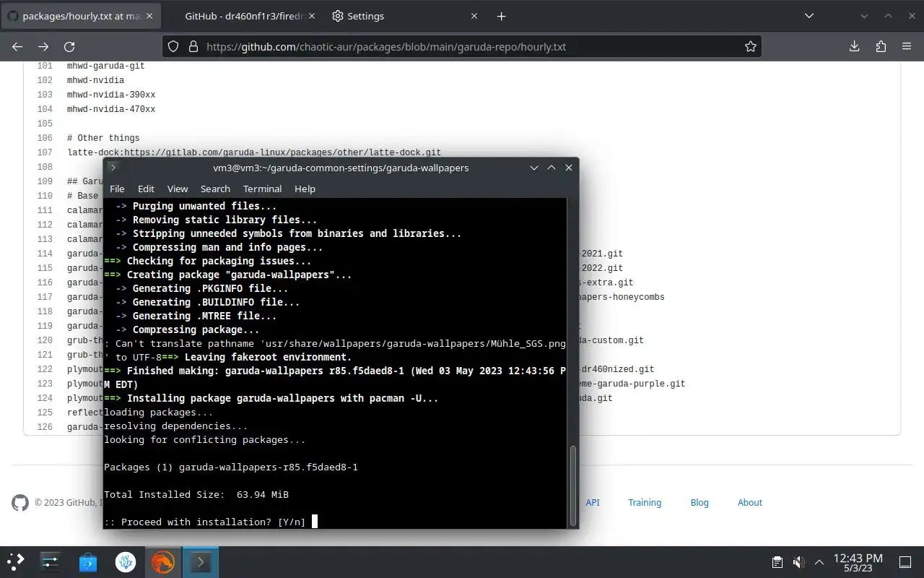Select line number 104 on GitHub page
The image size is (924, 578).
pos(45,109)
